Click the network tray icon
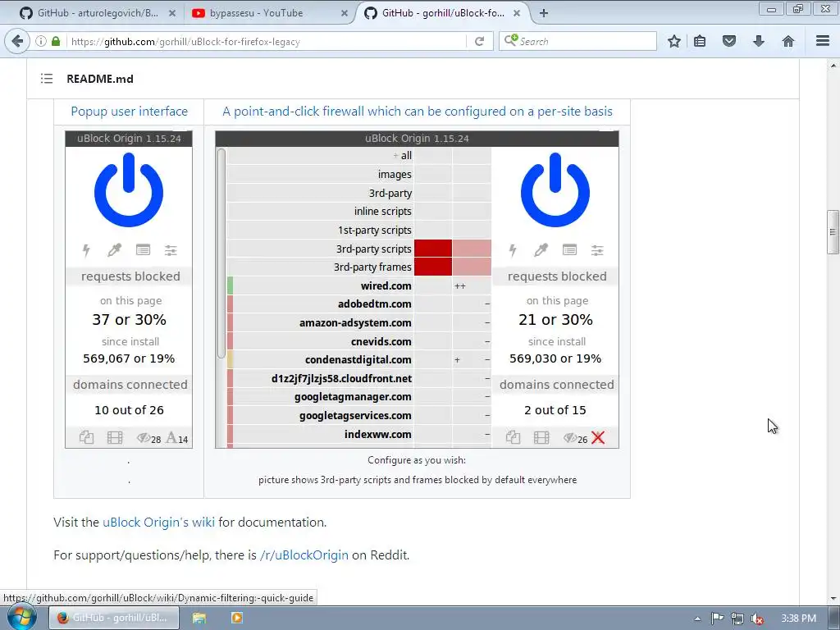Image resolution: width=840 pixels, height=630 pixels. pos(737,619)
